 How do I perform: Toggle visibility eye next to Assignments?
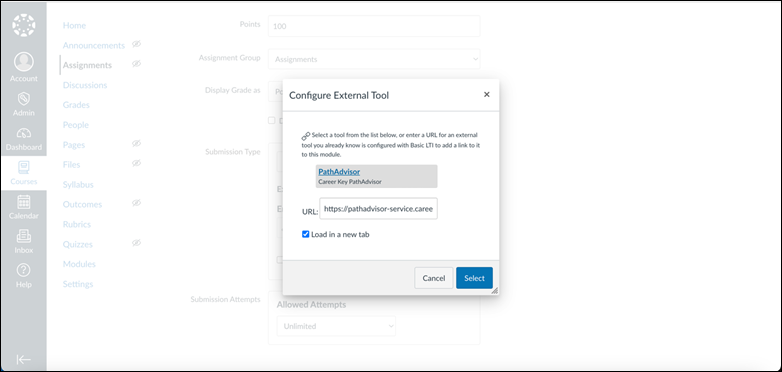click(137, 64)
